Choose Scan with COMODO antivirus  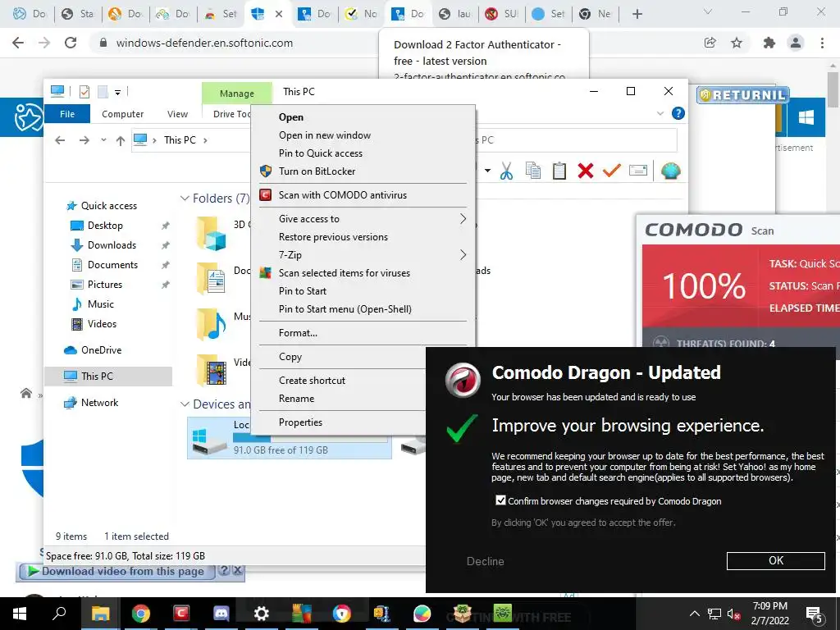[342, 195]
